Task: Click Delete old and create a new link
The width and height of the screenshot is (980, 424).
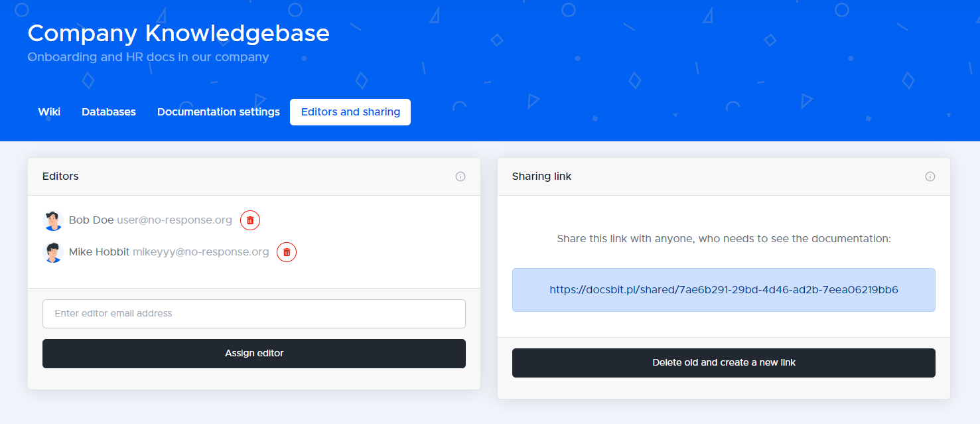Action: 724,363
